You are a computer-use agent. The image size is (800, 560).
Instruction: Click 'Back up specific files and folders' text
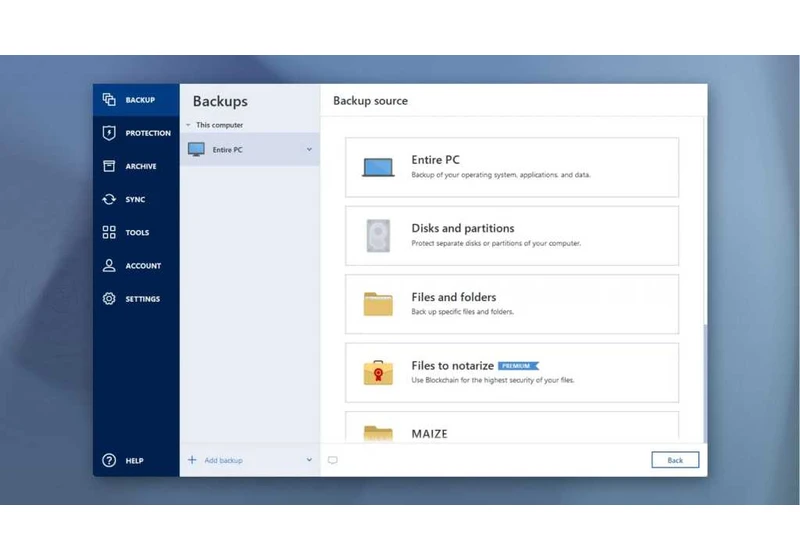coord(462,312)
